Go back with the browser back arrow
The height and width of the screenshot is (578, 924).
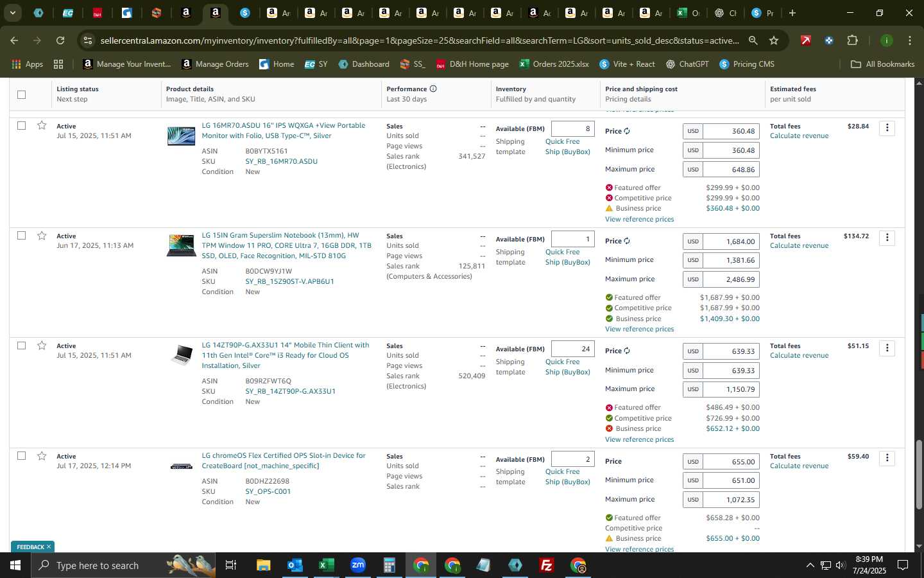tap(14, 40)
